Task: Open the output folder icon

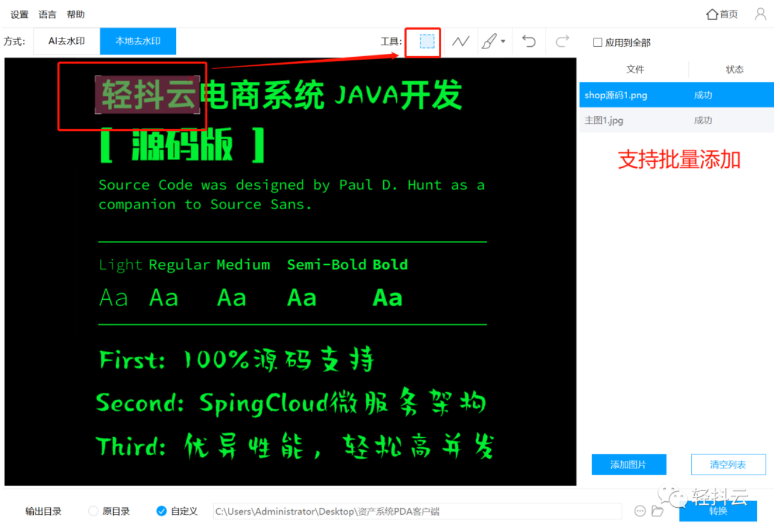Action: click(657, 511)
